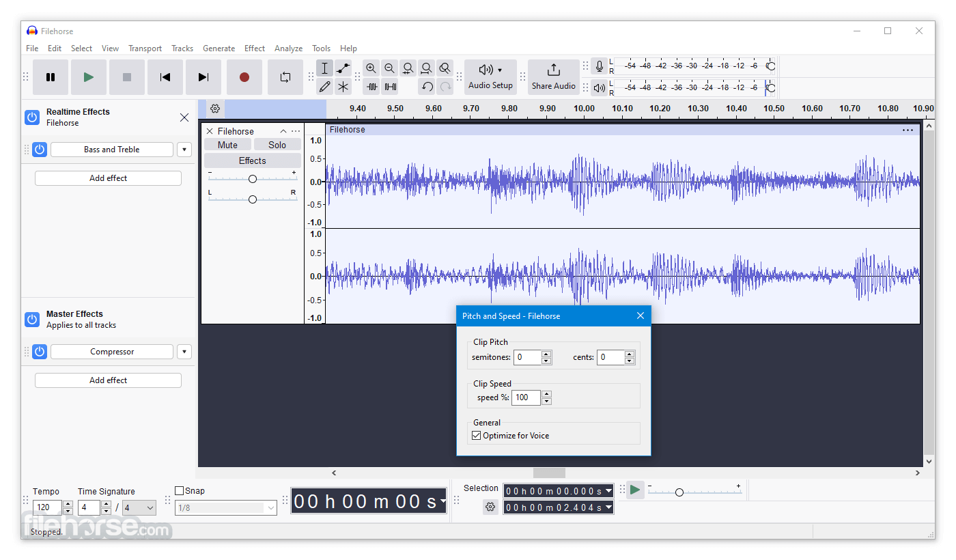Click the playback speed slider
Viewport: 956px width, 560px height.
[x=694, y=492]
